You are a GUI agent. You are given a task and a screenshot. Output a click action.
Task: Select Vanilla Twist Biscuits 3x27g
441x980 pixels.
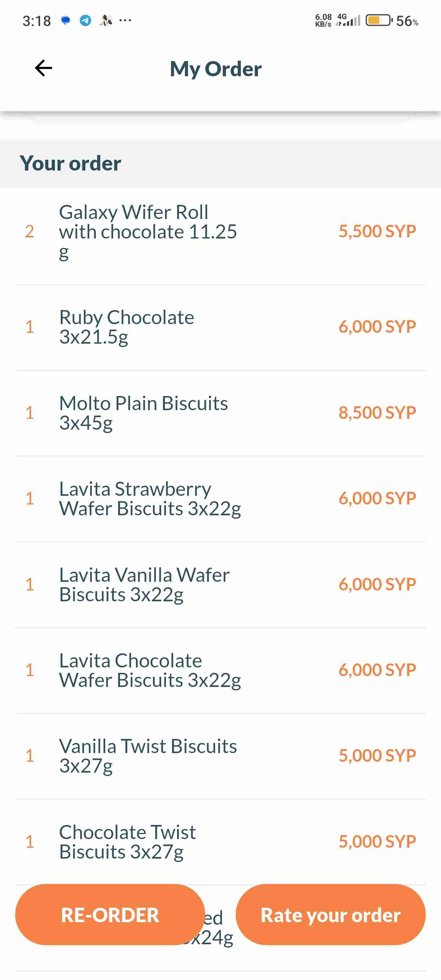tap(148, 756)
